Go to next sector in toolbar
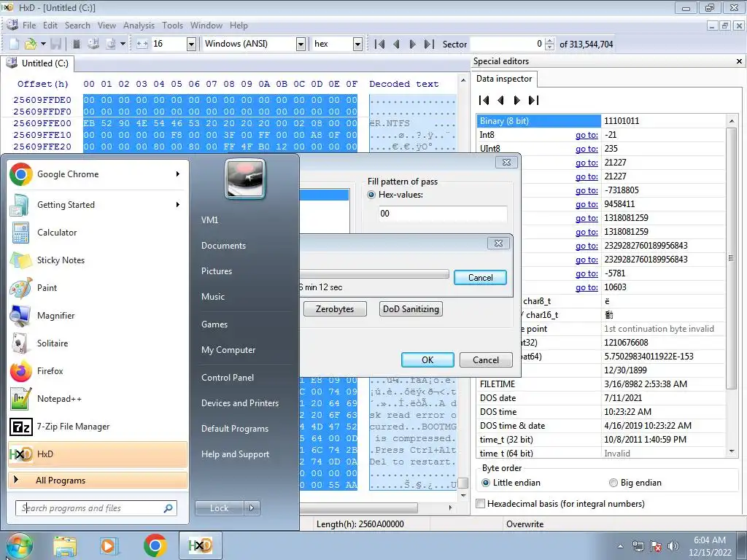The height and width of the screenshot is (560, 747). click(x=413, y=44)
